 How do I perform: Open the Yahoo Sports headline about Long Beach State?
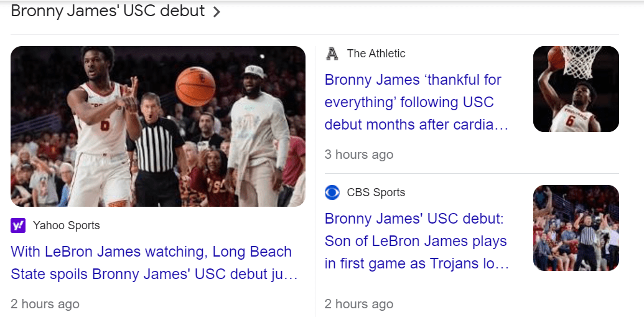click(x=151, y=263)
